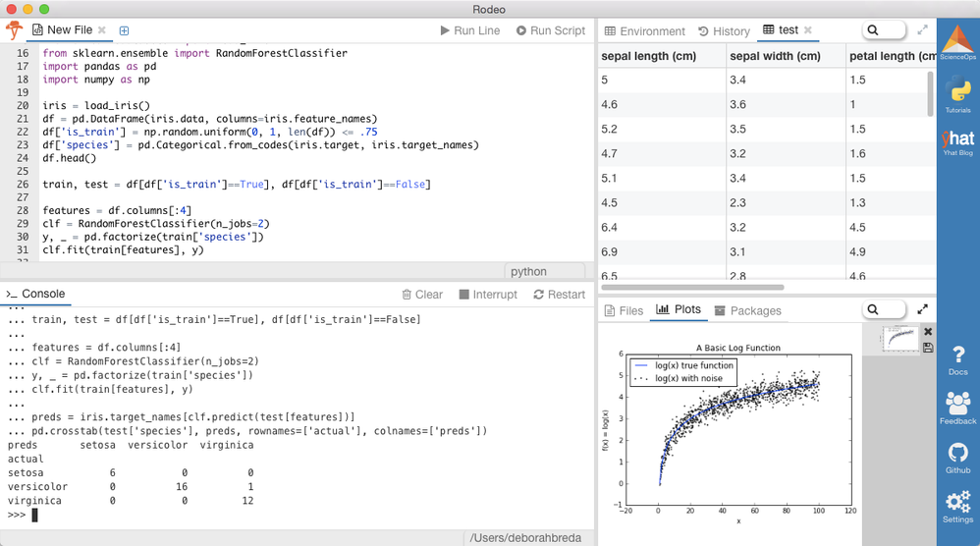Switch to the Files tab
The image size is (980, 546).
(624, 310)
